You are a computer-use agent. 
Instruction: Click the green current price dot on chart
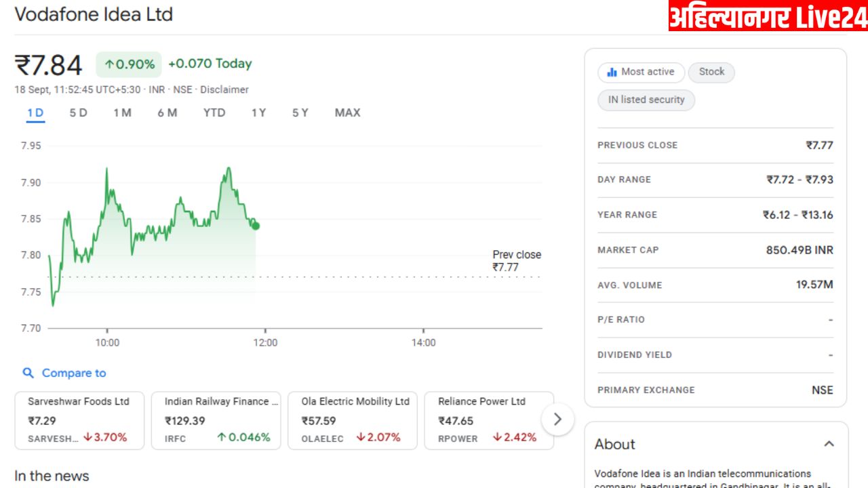pos(256,226)
